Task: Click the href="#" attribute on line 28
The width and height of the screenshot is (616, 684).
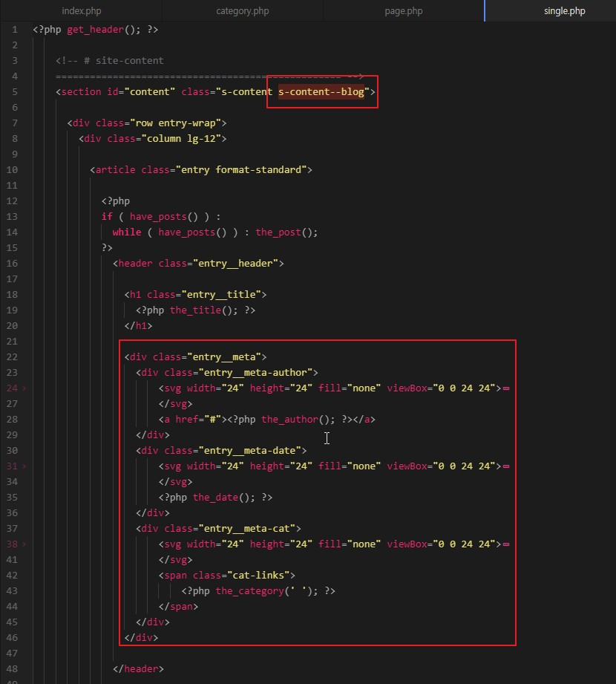Action: [198, 419]
